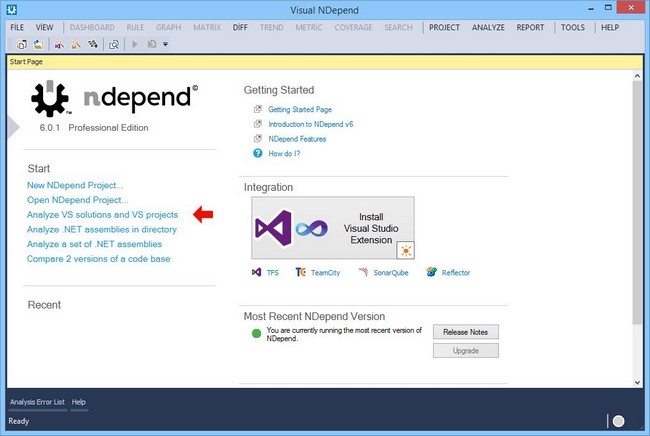The width and height of the screenshot is (650, 436).
Task: Click Compare 2 versions of a code base
Action: [99, 259]
